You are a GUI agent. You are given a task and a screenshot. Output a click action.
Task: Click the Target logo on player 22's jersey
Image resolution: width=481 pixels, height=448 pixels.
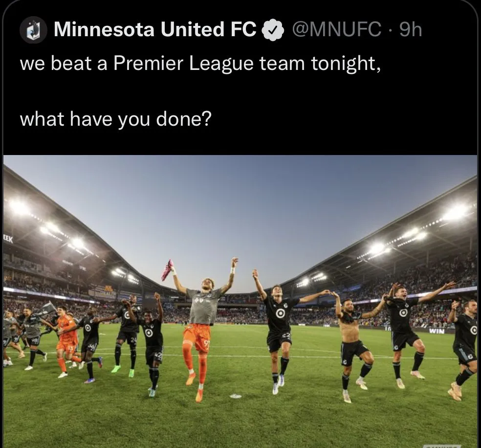pos(280,314)
